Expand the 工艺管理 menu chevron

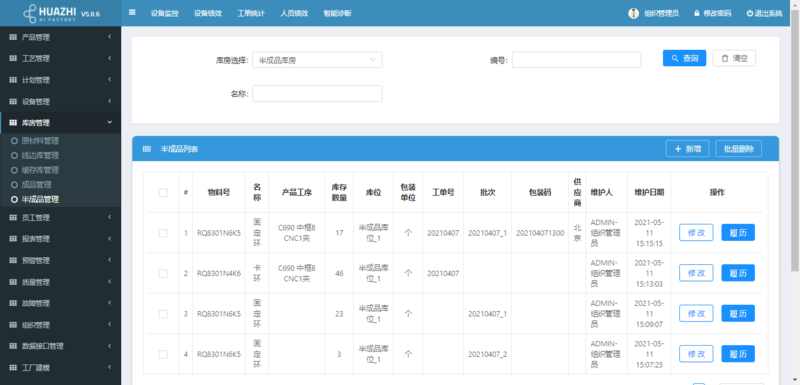pos(110,59)
